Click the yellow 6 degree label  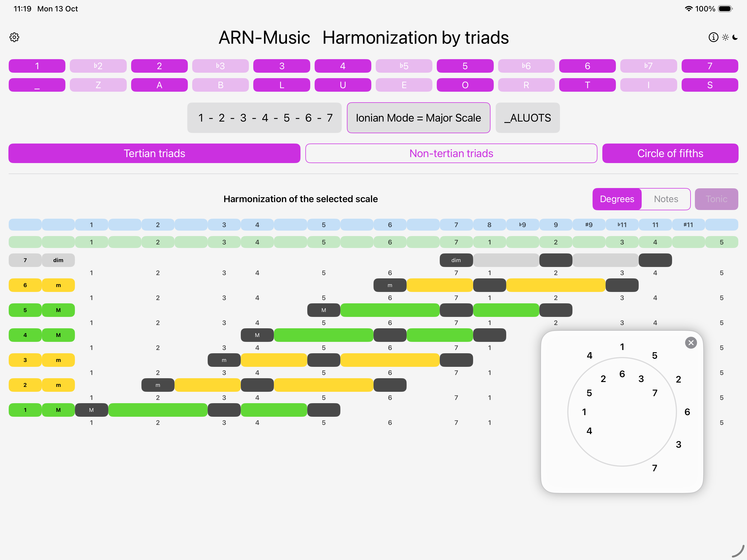(25, 285)
